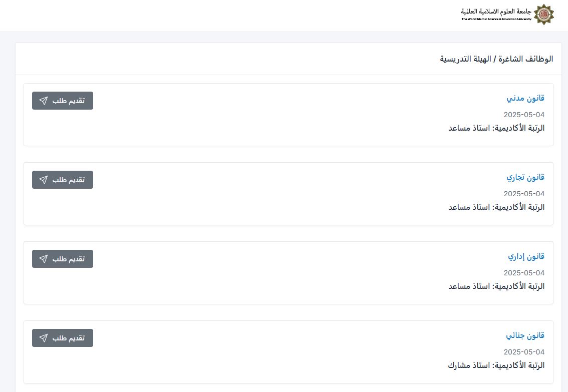The image size is (568, 392).
Task: Click the date under قانون مدني
Action: coord(524,115)
